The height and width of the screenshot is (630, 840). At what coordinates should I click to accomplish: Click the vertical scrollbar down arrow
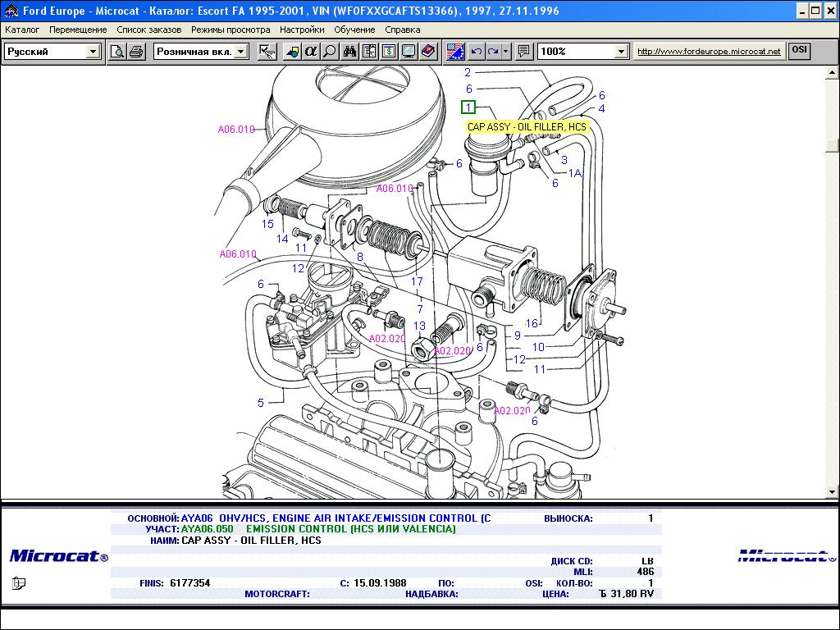coord(833,492)
